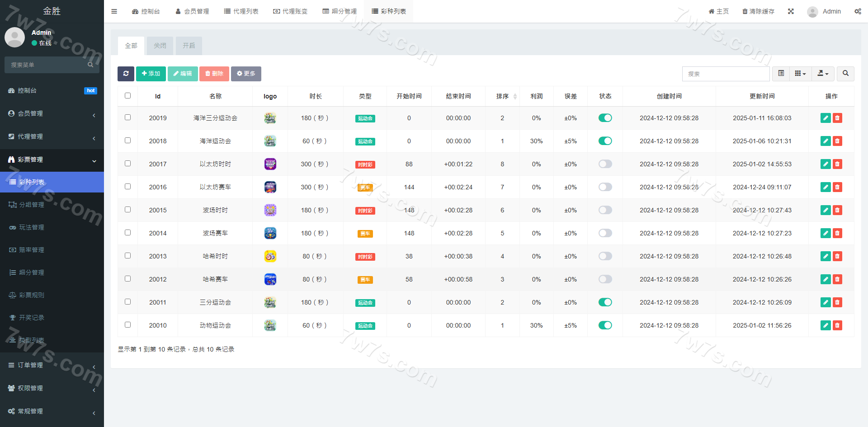This screenshot has width=868, height=427.
Task: Click the magnifier search icon button
Action: [x=845, y=74]
